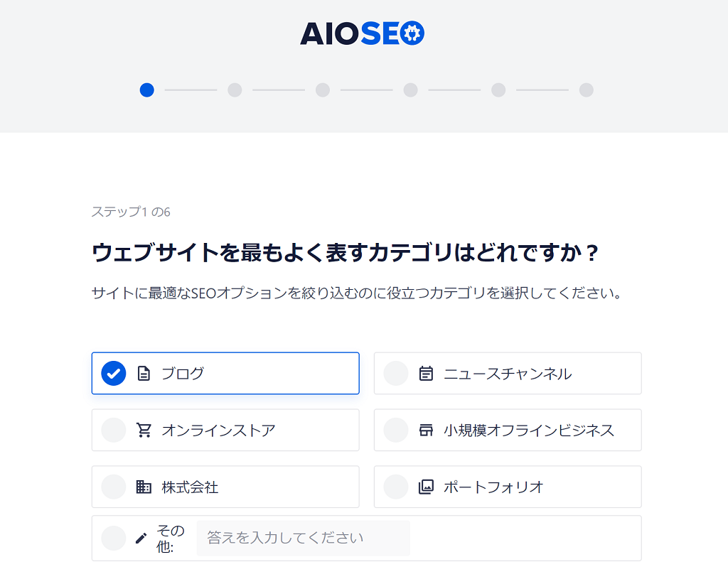Click the 答えを入力してください text field
The image size is (728, 579).
click(x=303, y=538)
